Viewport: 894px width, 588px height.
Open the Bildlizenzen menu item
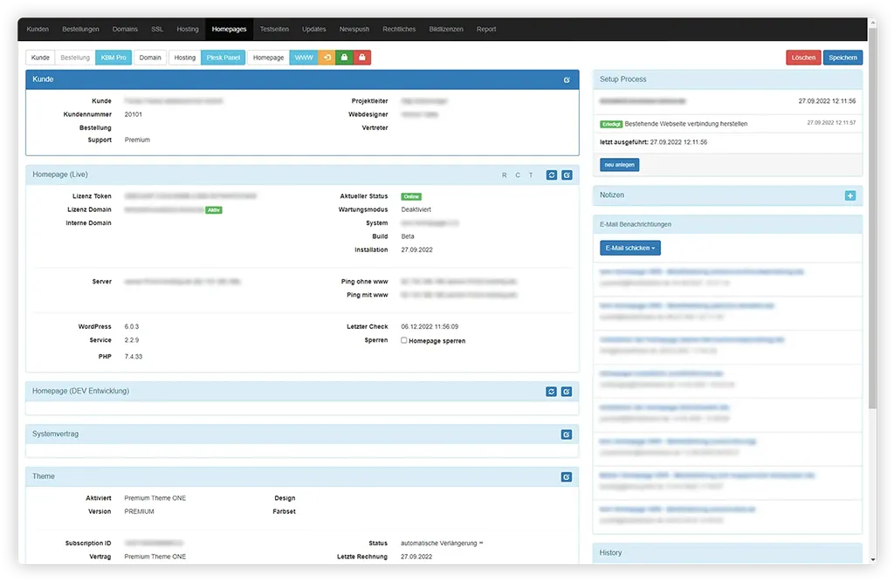coord(447,29)
